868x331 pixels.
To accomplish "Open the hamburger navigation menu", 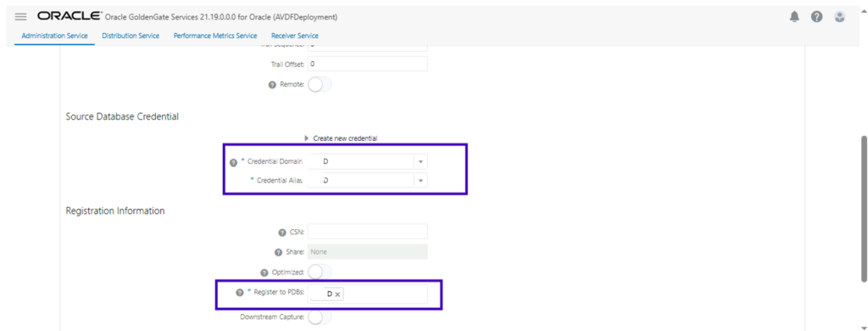I will pyautogui.click(x=20, y=17).
